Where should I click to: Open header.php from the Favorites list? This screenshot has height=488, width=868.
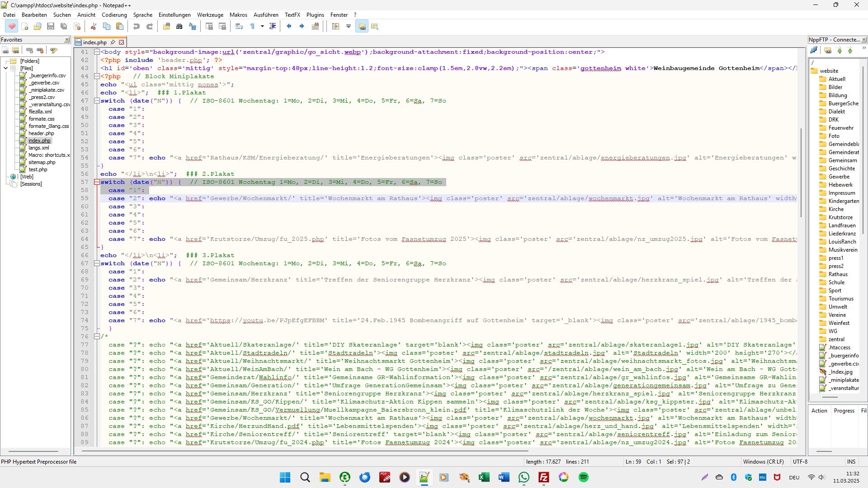[x=41, y=133]
